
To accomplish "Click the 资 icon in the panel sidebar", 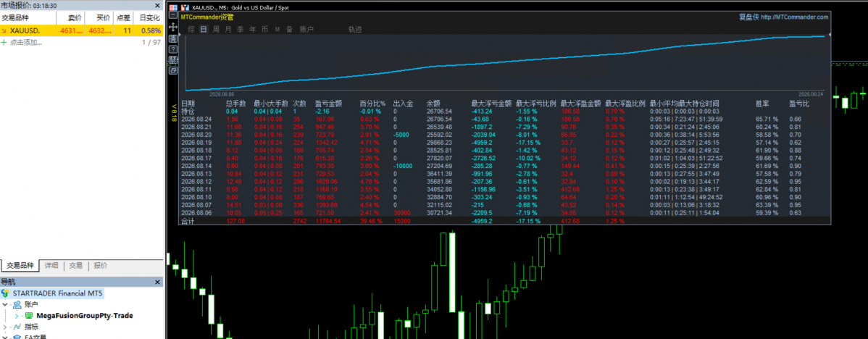I will [x=173, y=38].
